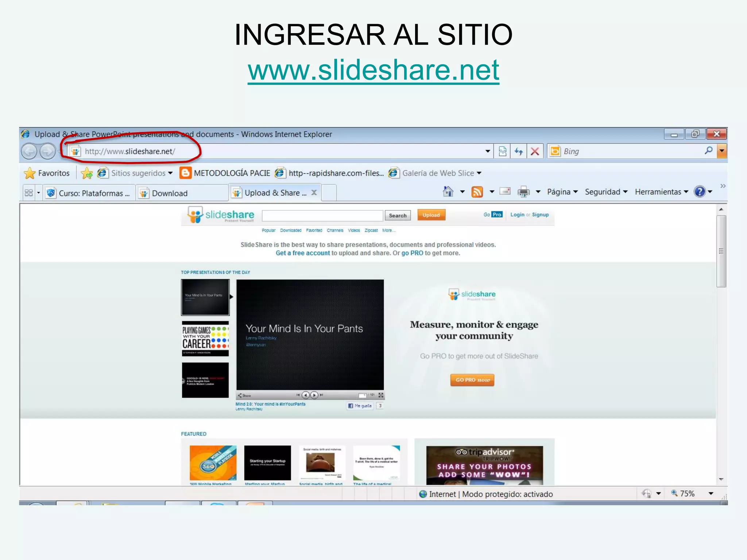Click the previous slide player button
The width and height of the screenshot is (747, 560).
click(x=306, y=395)
